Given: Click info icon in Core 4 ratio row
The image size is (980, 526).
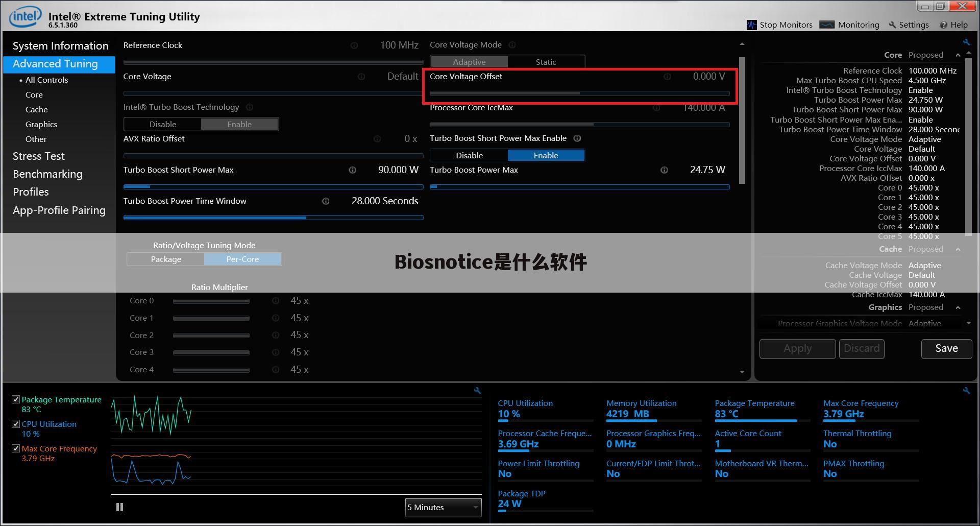Looking at the screenshot, I should tap(276, 370).
